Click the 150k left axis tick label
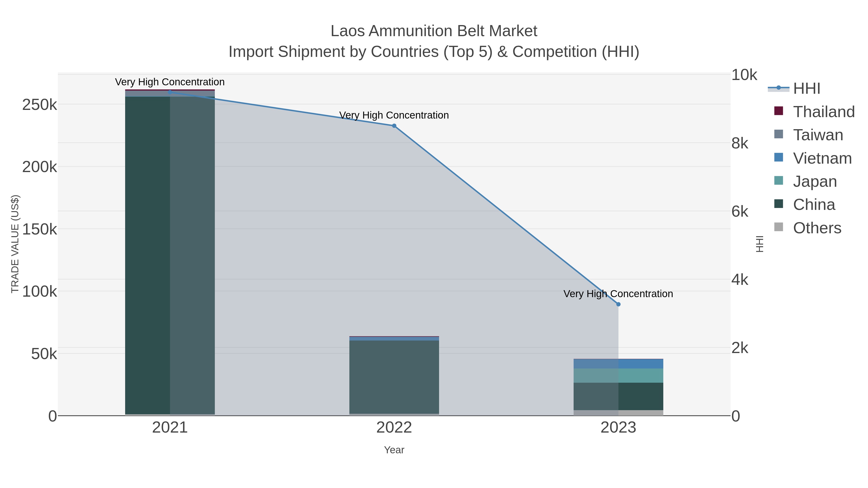 [x=40, y=229]
